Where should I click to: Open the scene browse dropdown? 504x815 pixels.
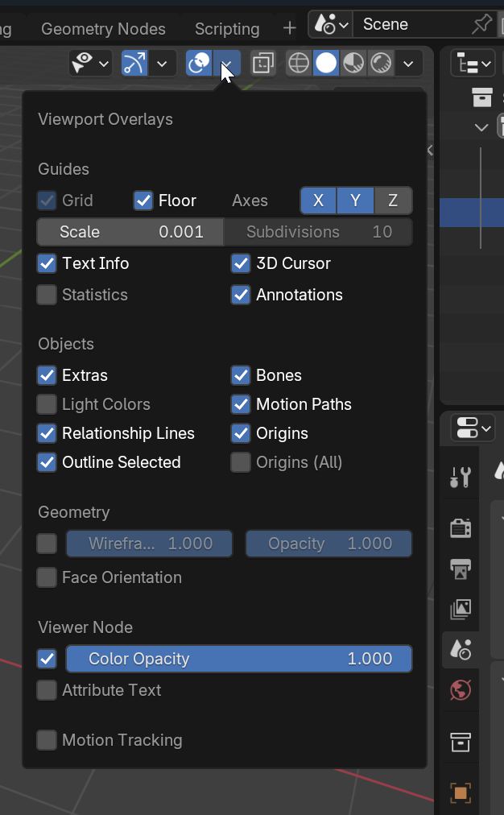tap(331, 24)
